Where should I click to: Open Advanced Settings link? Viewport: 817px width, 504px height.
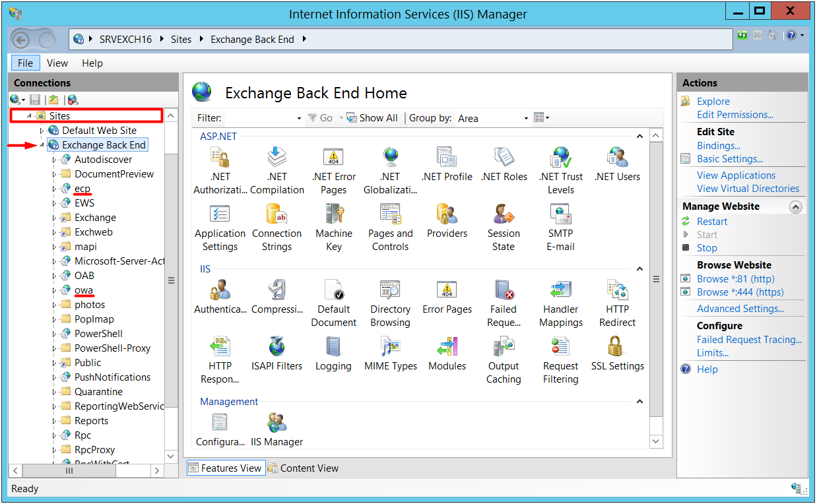tap(740, 309)
